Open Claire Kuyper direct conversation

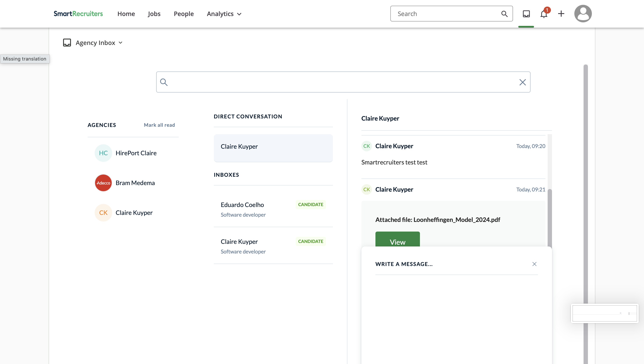[273, 148]
